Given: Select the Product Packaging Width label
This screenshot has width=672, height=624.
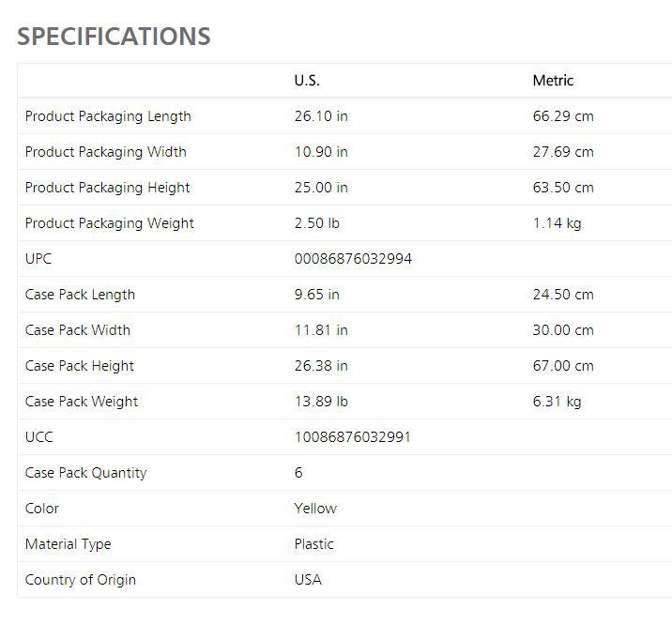Looking at the screenshot, I should pyautogui.click(x=106, y=152).
